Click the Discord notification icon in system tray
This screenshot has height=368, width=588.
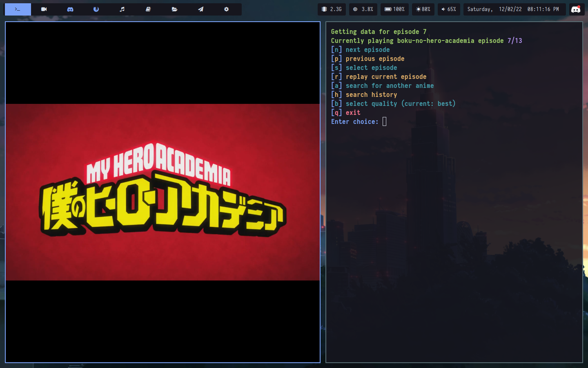tap(576, 9)
